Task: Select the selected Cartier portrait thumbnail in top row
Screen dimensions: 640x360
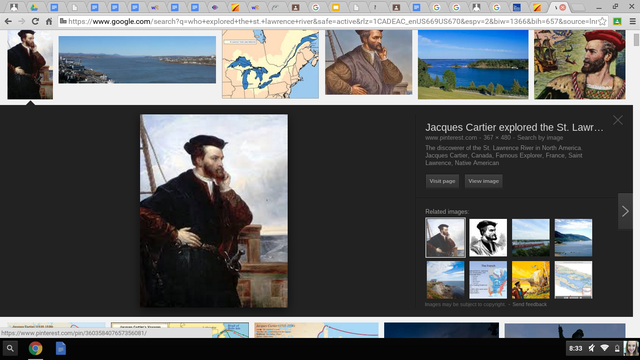Action: pos(30,64)
